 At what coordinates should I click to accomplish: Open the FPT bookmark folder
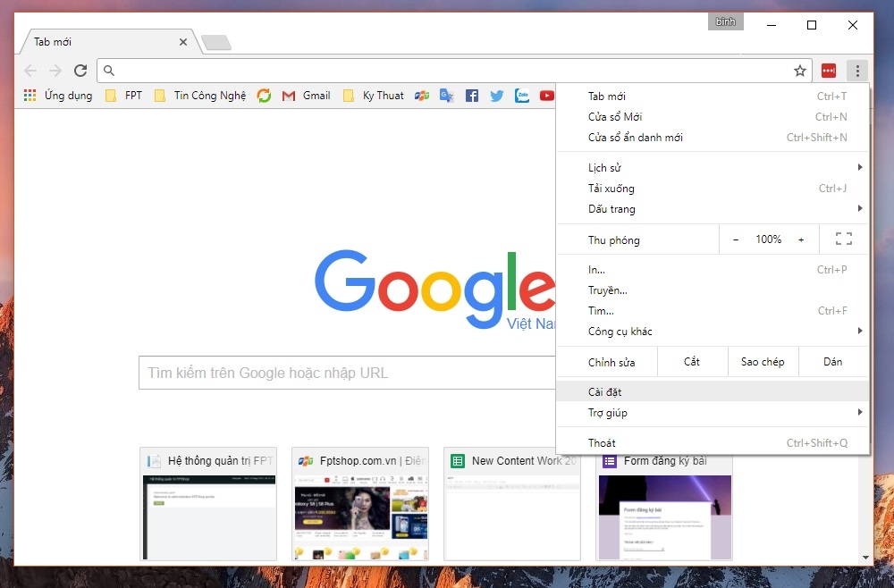(x=123, y=95)
